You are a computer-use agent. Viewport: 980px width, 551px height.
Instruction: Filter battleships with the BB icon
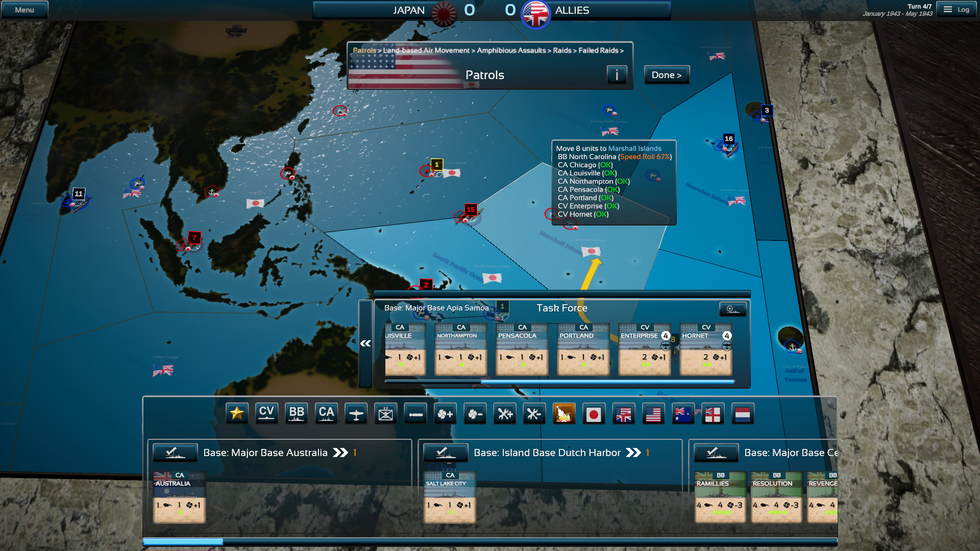tap(297, 413)
